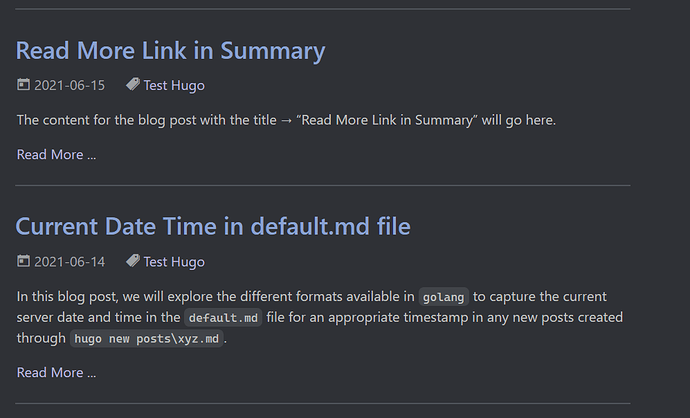This screenshot has height=418, width=690.
Task: Click the second post summary paragraph
Action: [320, 317]
